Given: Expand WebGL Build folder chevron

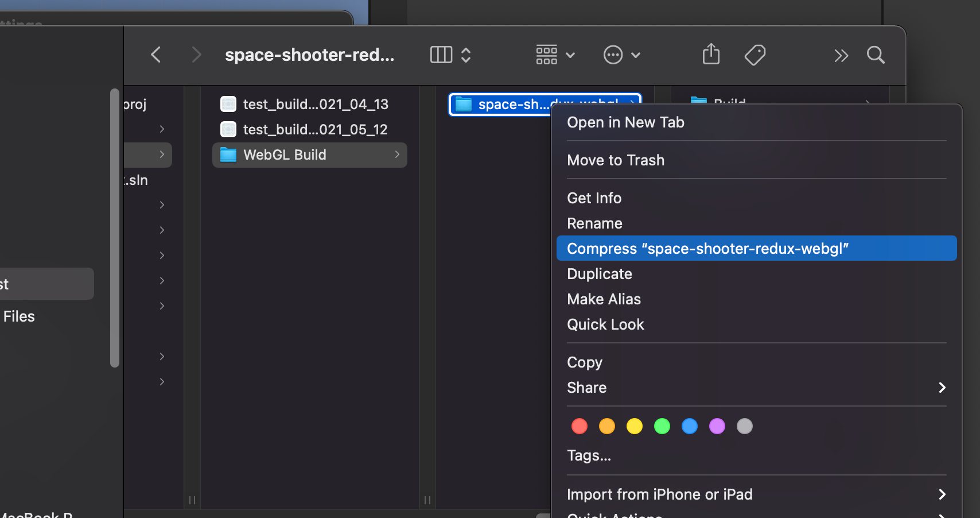Looking at the screenshot, I should point(397,154).
